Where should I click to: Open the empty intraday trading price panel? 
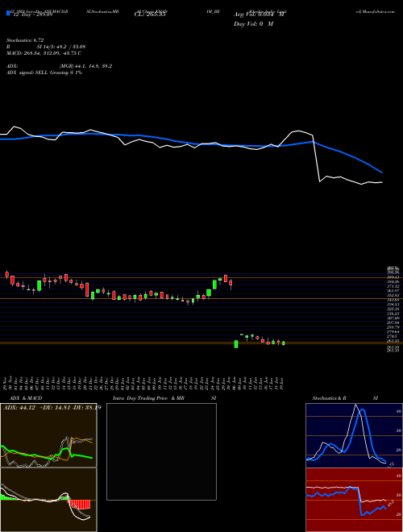click(161, 451)
